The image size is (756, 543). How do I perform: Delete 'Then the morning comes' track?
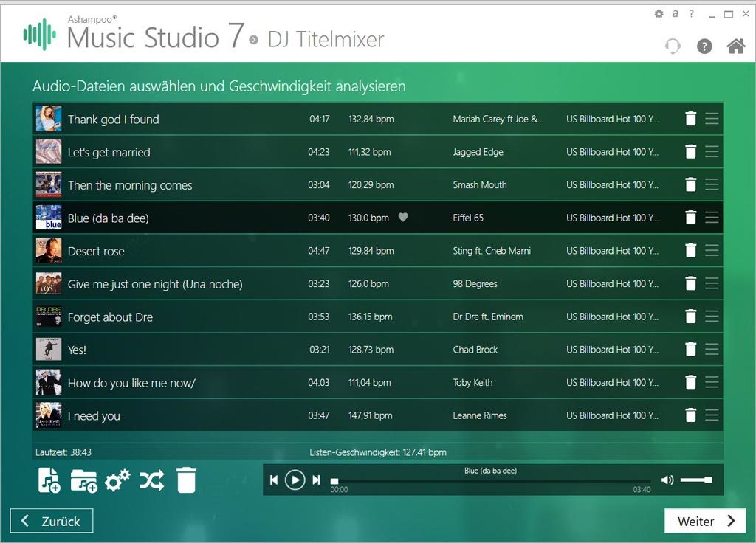pyautogui.click(x=690, y=184)
